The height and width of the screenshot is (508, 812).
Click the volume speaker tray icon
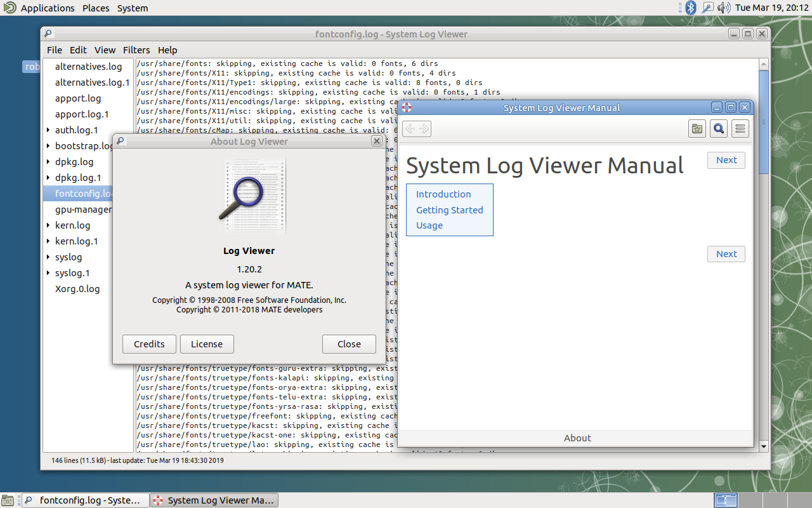click(x=724, y=8)
